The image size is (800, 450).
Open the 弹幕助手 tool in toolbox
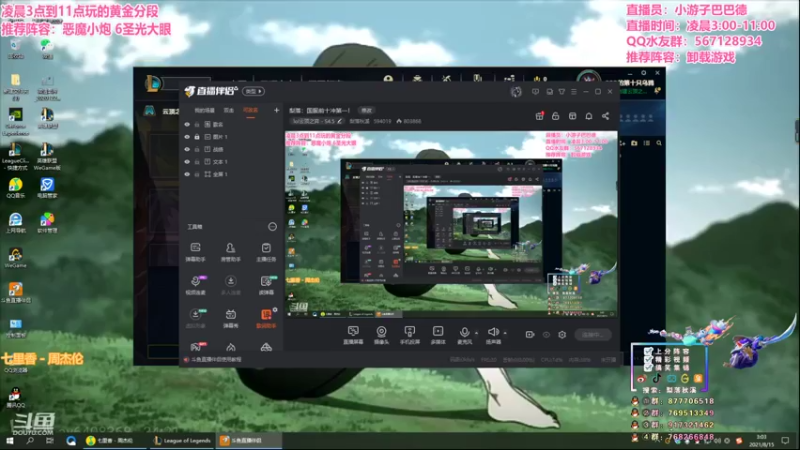(x=195, y=252)
